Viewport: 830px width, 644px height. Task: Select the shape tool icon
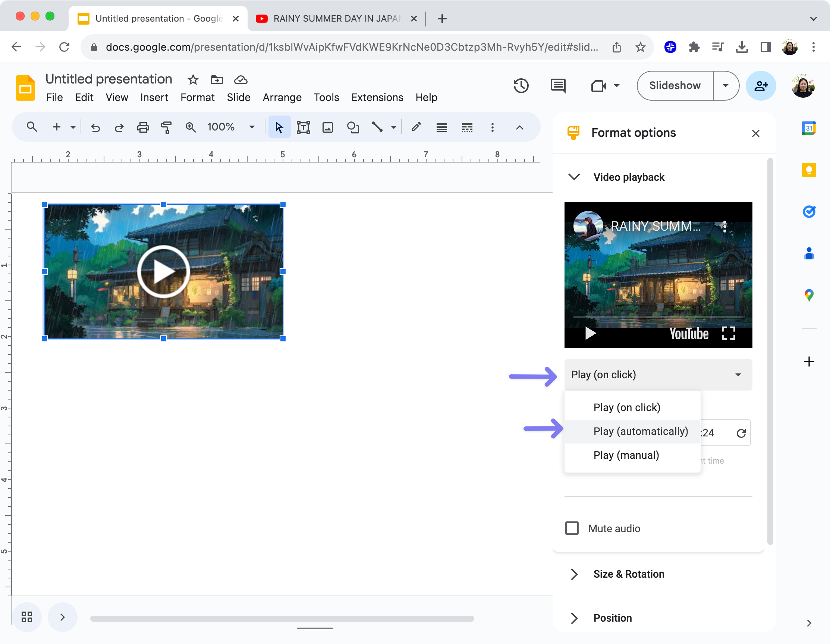point(353,127)
